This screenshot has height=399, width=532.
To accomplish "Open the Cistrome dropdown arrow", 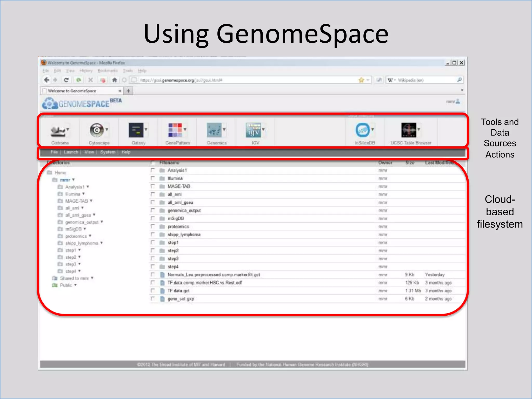I will pos(68,129).
